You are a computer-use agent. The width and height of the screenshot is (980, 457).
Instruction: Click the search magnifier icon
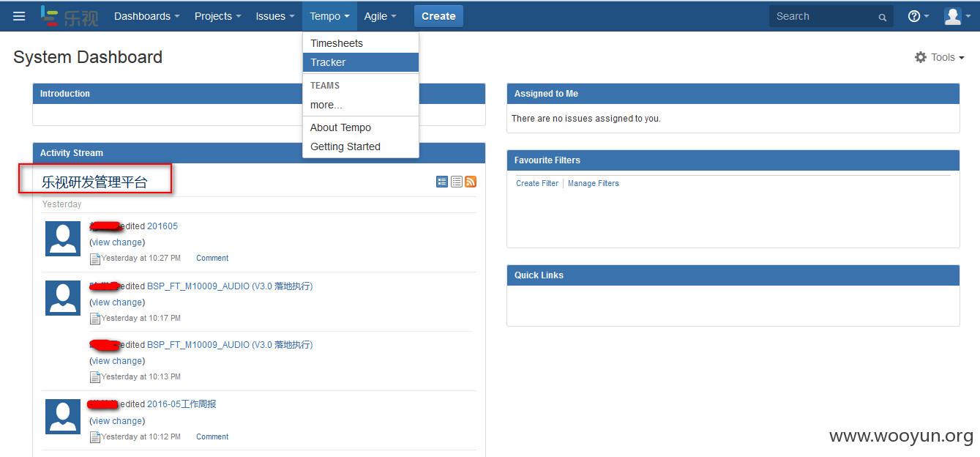tap(883, 17)
